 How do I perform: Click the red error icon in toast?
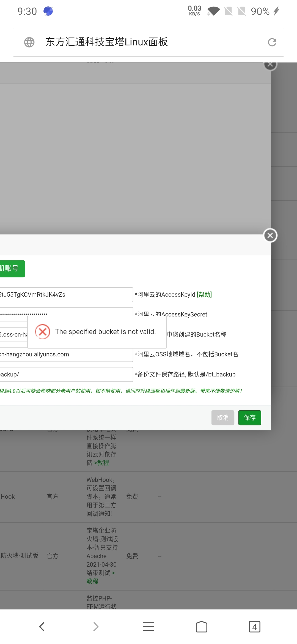43,332
